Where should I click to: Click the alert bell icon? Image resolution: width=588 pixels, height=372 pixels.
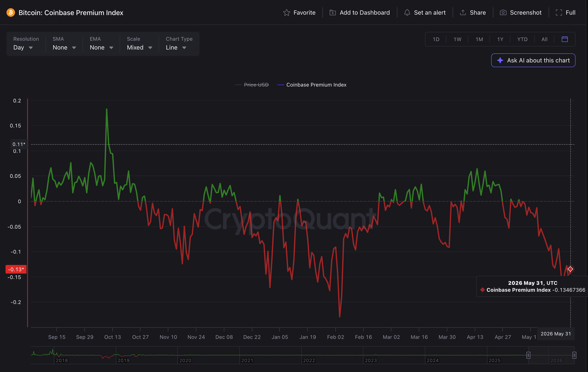407,12
